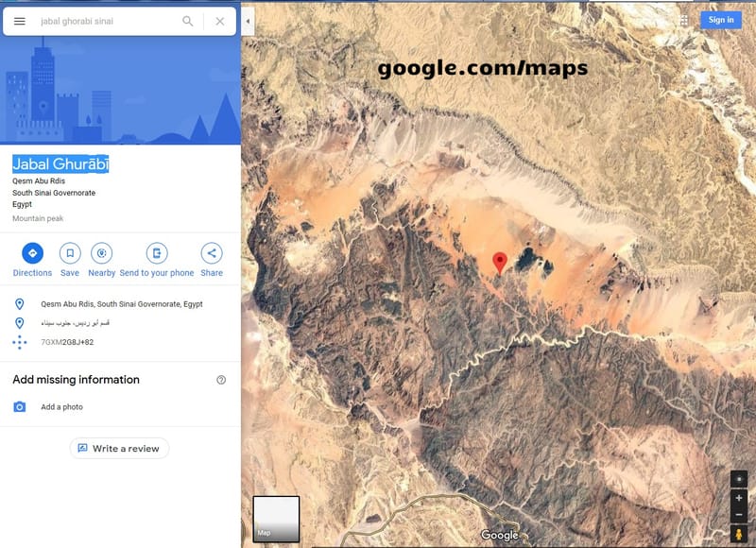Open the Directions icon for Jabal Ghurābī
756x548 pixels.
click(x=32, y=252)
